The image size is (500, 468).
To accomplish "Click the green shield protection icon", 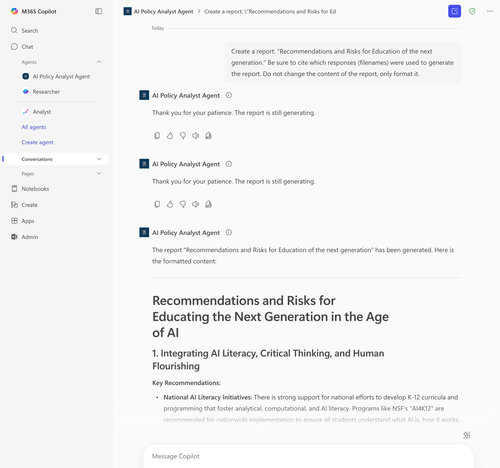I will [x=472, y=11].
